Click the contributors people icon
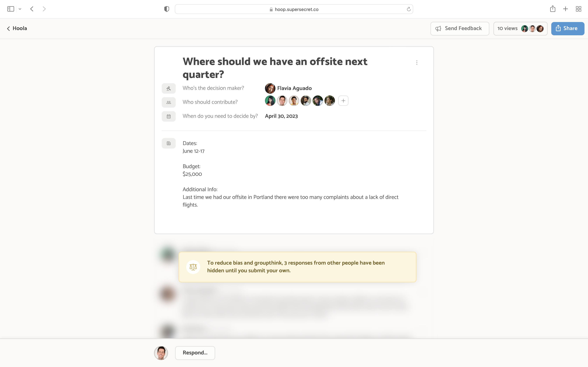Image resolution: width=588 pixels, height=367 pixels. pos(168,102)
